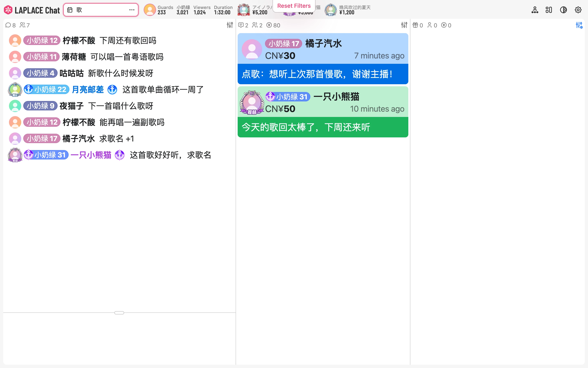Open 橘子汽水 CN¥30 superchat card
588x368 pixels.
point(323,59)
